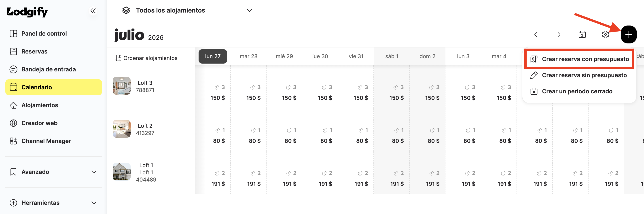Click the black plus button
This screenshot has height=214, width=644.
pyautogui.click(x=629, y=34)
